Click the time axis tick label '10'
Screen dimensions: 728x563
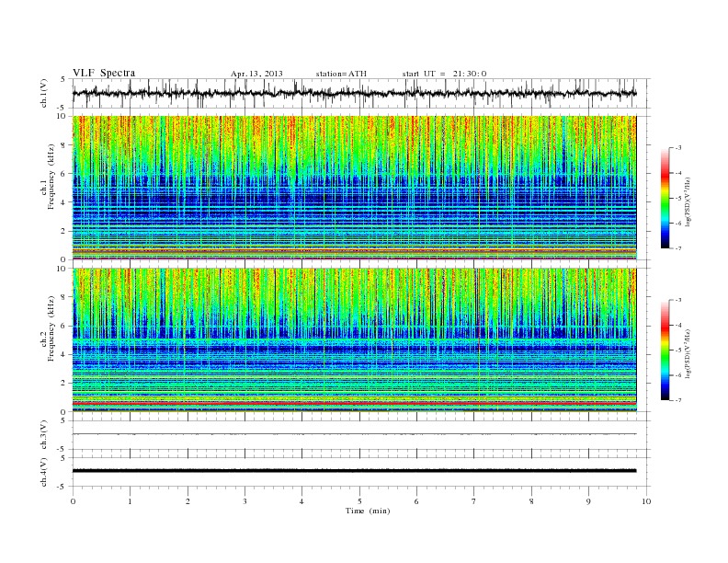(x=646, y=501)
